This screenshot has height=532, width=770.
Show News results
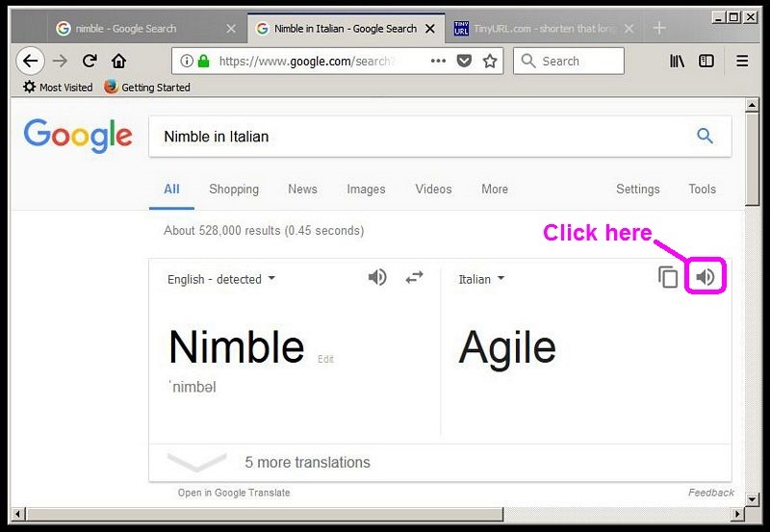tap(302, 189)
